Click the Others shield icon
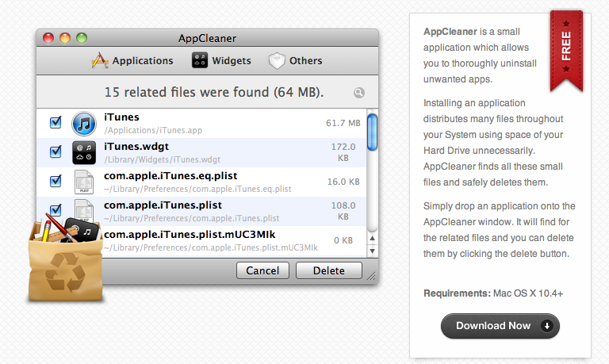The height and width of the screenshot is (364, 609). coord(277,61)
